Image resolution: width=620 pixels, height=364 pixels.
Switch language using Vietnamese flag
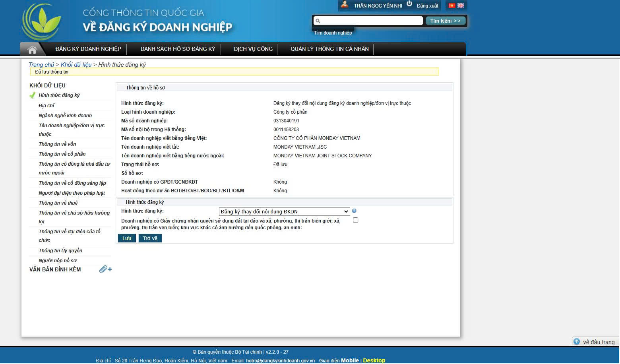tap(452, 6)
